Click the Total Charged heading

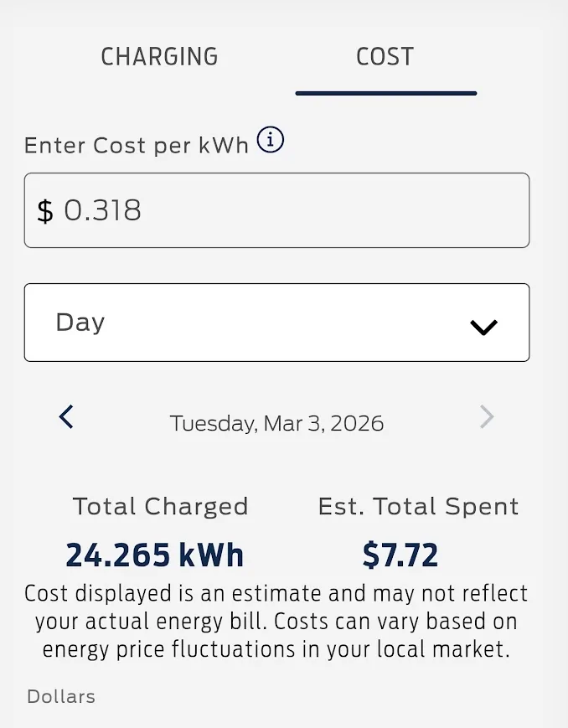160,506
